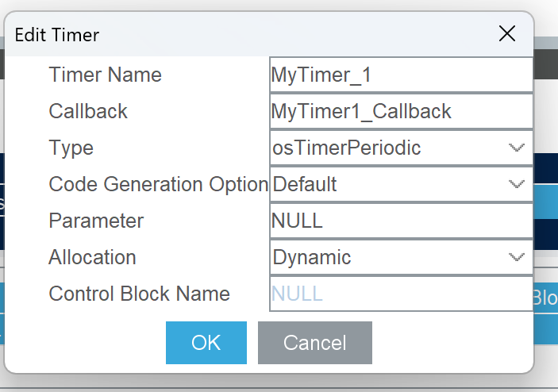558x392 pixels.
Task: Click the Parameter field containing NULL
Action: coord(401,221)
